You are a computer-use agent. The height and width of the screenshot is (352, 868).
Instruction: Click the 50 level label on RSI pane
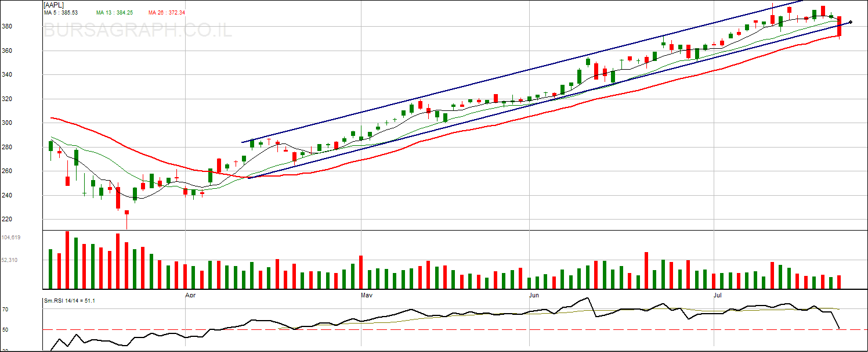coord(5,329)
